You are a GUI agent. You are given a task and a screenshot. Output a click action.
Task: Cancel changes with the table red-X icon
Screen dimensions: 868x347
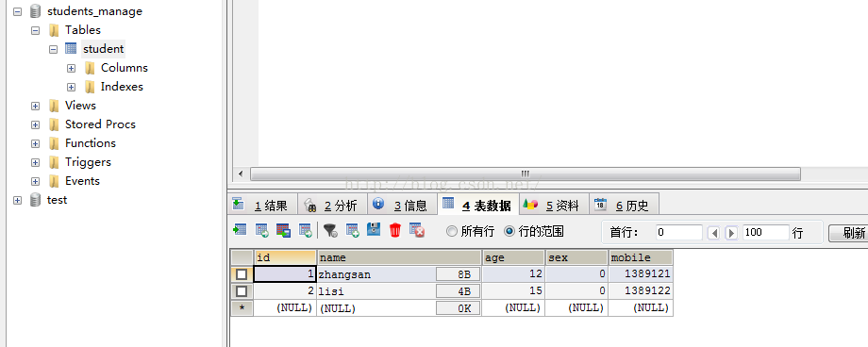pyautogui.click(x=417, y=230)
